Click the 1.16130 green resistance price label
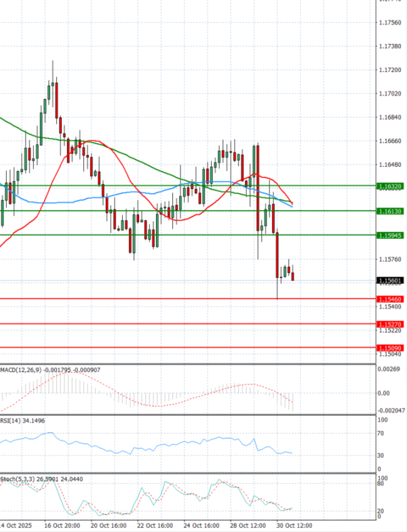 click(389, 211)
